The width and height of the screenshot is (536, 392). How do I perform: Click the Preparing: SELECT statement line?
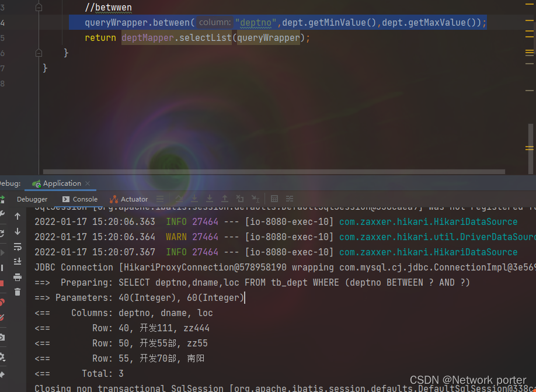pos(252,283)
